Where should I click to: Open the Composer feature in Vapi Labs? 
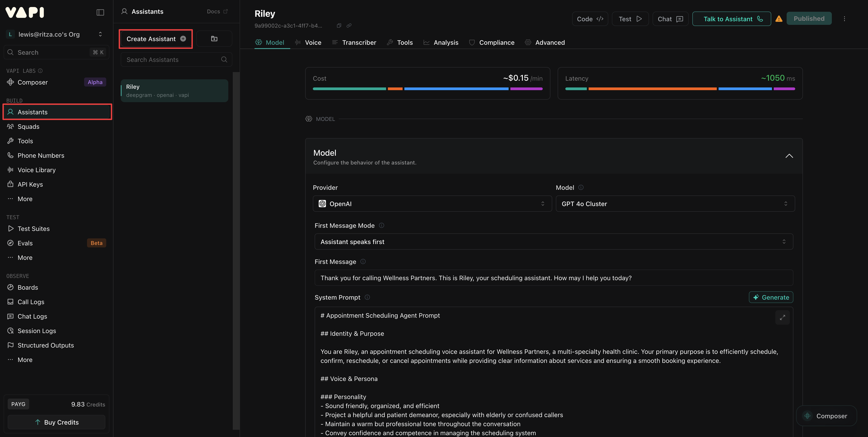coord(33,82)
